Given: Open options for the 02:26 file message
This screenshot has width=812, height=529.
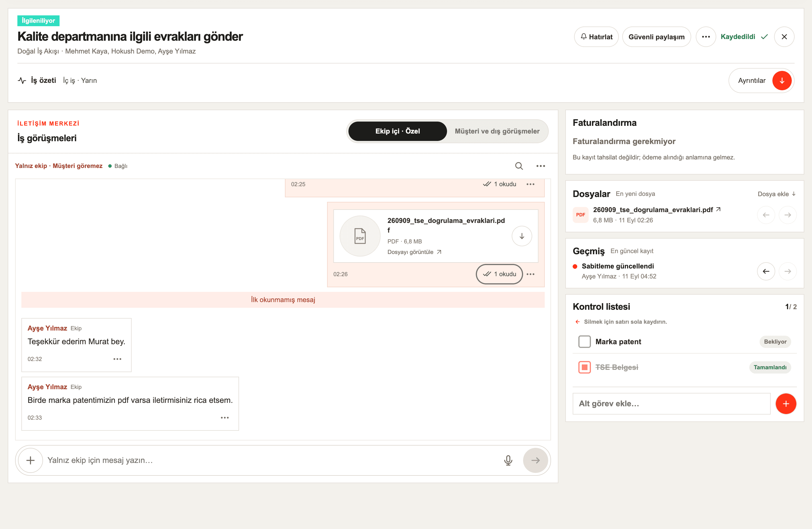Looking at the screenshot, I should click(530, 274).
